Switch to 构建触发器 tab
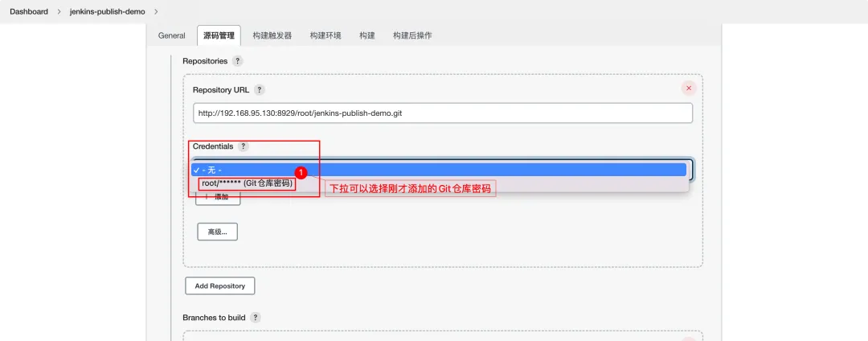Image resolution: width=868 pixels, height=341 pixels. coord(272,35)
